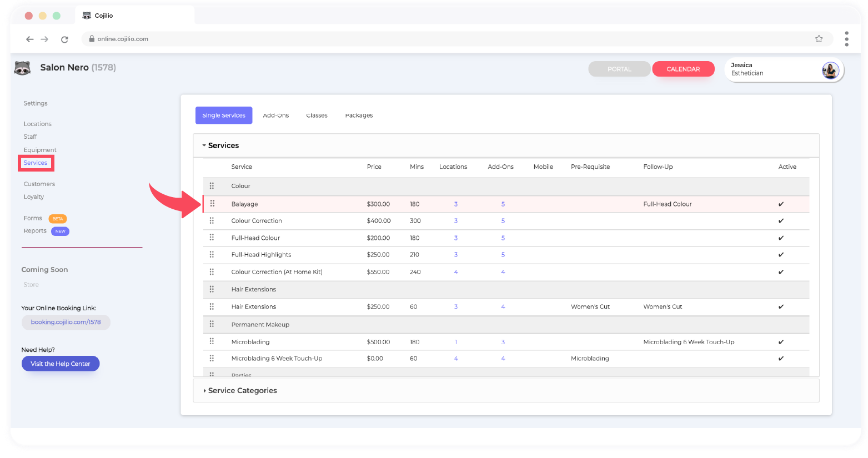Click drag handle for Full-Head Colour row

(212, 238)
